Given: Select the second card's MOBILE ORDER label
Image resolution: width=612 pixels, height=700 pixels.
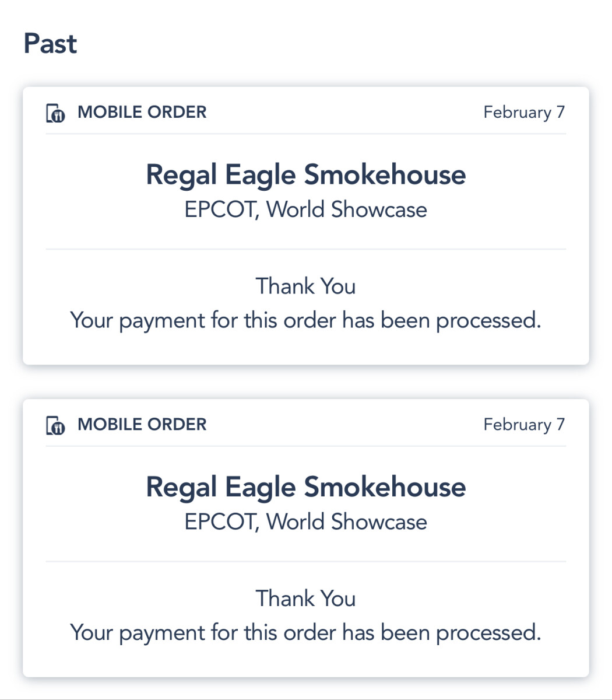Looking at the screenshot, I should click(x=142, y=424).
